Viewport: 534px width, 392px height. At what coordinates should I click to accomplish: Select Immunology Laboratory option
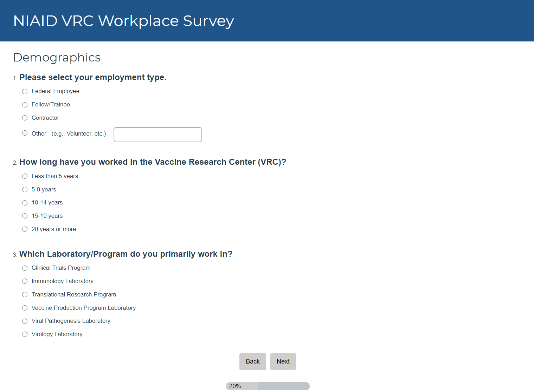coord(25,281)
